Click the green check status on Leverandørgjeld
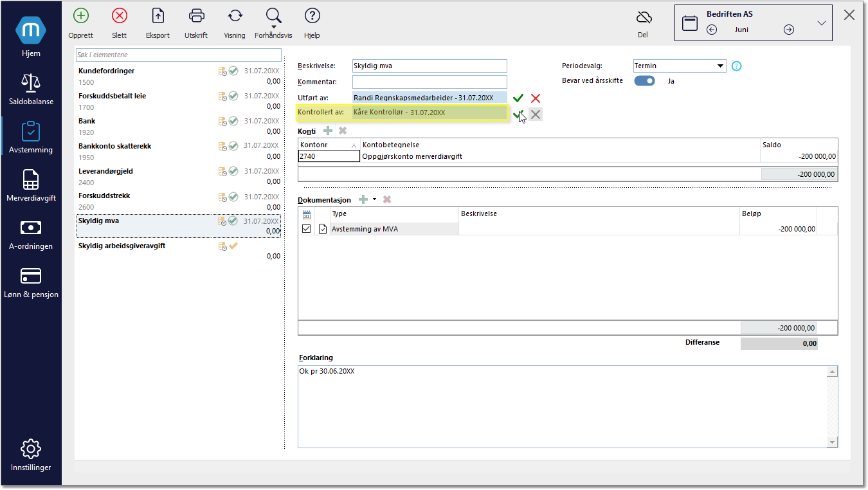Viewport: 868px width, 490px height. coord(233,171)
